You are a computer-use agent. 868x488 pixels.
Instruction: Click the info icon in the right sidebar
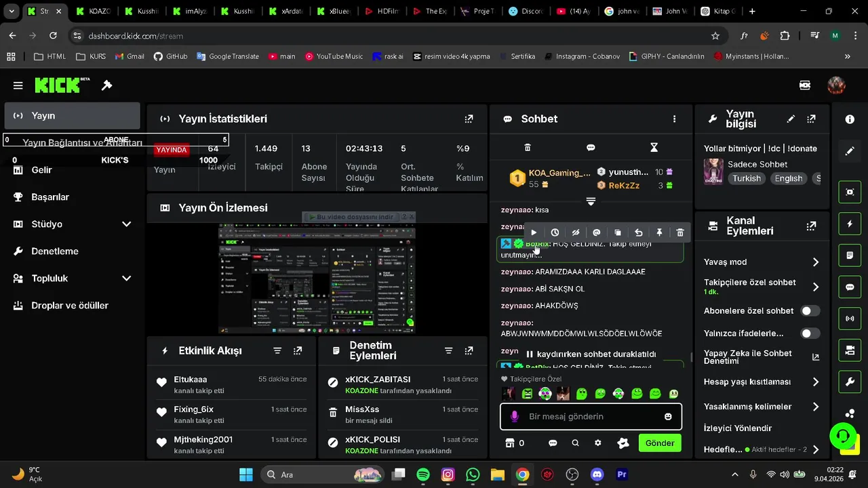tap(850, 119)
